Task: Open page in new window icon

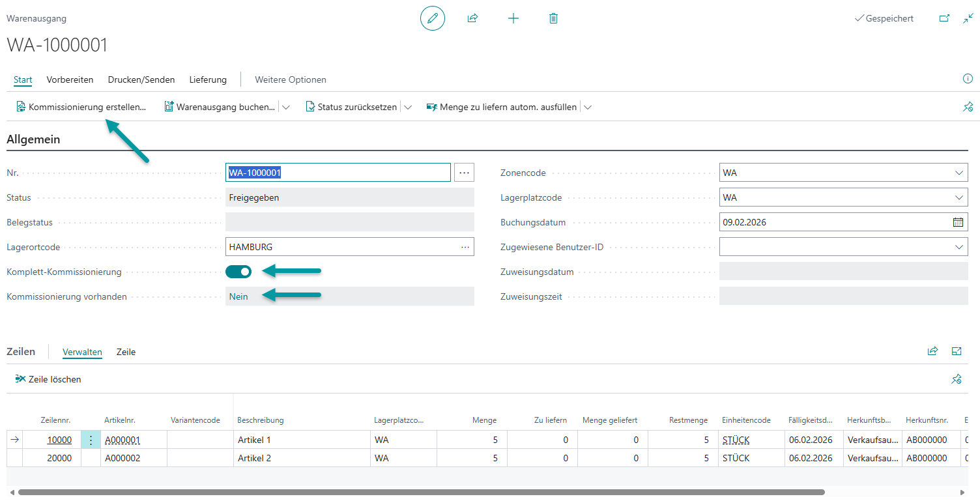Action: click(x=944, y=18)
